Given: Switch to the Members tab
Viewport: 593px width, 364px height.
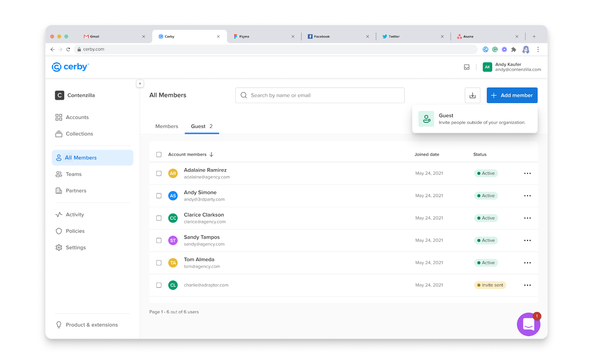Looking at the screenshot, I should coord(167,126).
